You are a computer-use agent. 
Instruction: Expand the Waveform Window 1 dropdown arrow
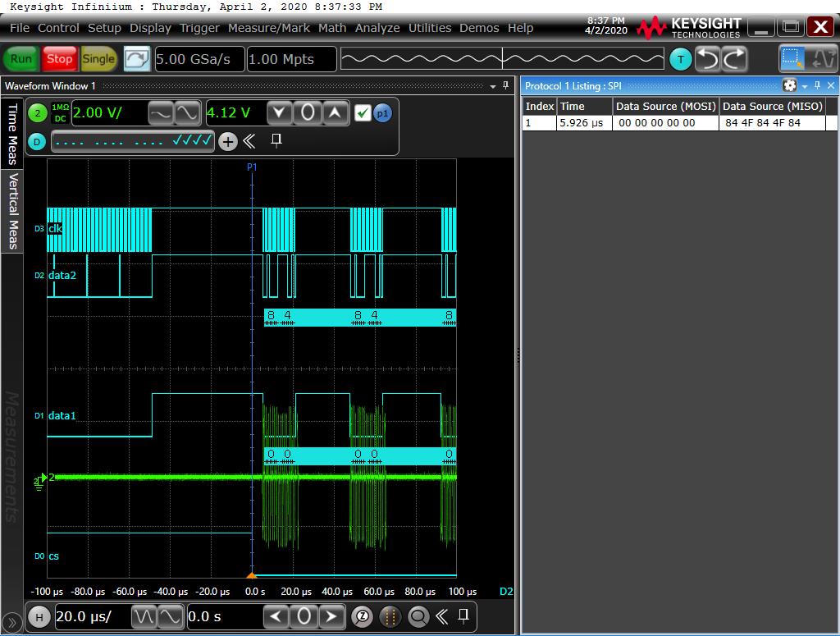point(493,86)
